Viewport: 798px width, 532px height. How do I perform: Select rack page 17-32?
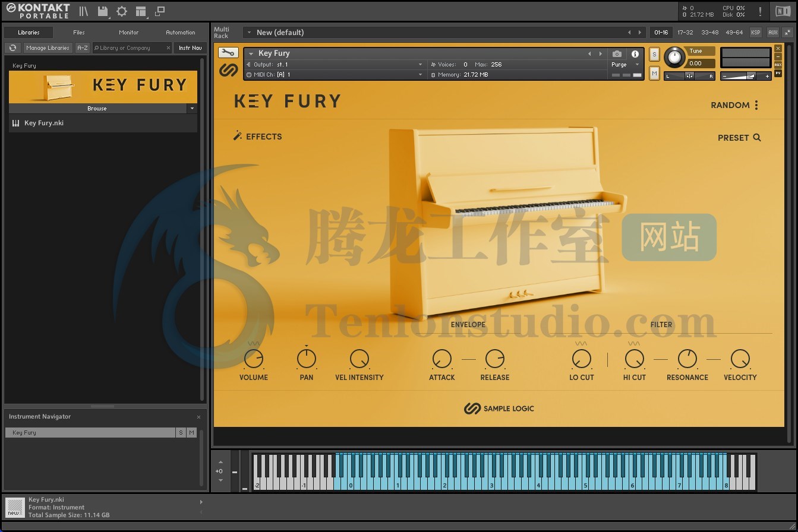685,32
